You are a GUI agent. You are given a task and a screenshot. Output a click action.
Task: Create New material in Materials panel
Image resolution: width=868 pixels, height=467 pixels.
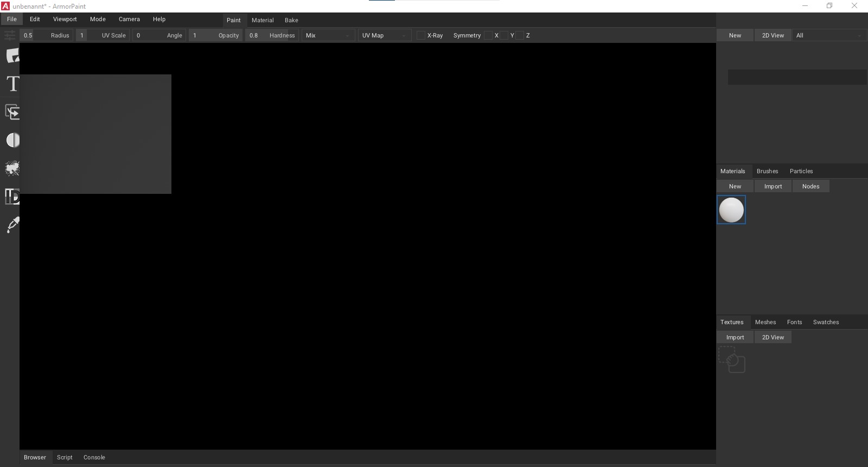click(x=735, y=186)
